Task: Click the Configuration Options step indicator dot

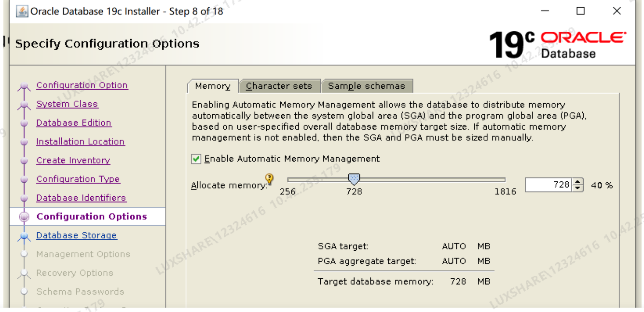Action: 25,216
